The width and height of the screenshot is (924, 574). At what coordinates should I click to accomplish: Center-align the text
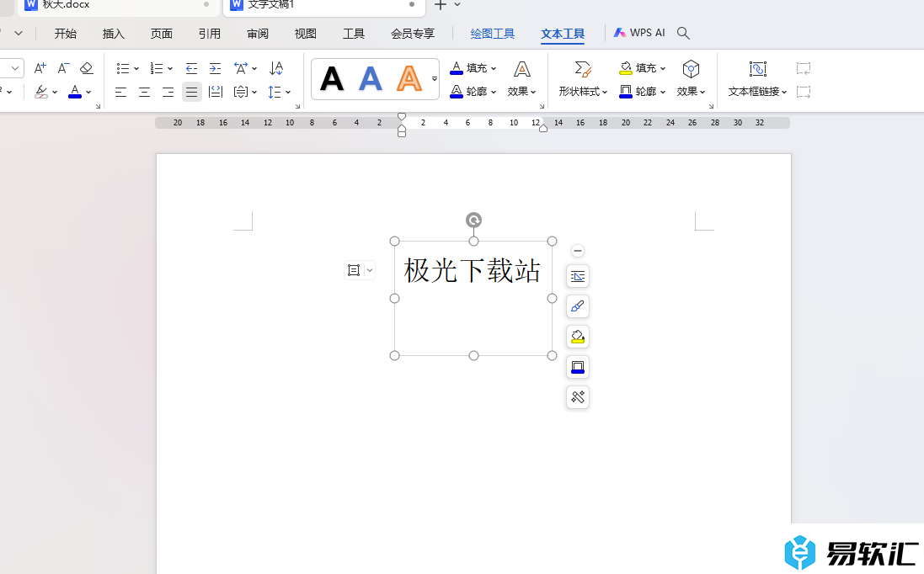point(144,92)
